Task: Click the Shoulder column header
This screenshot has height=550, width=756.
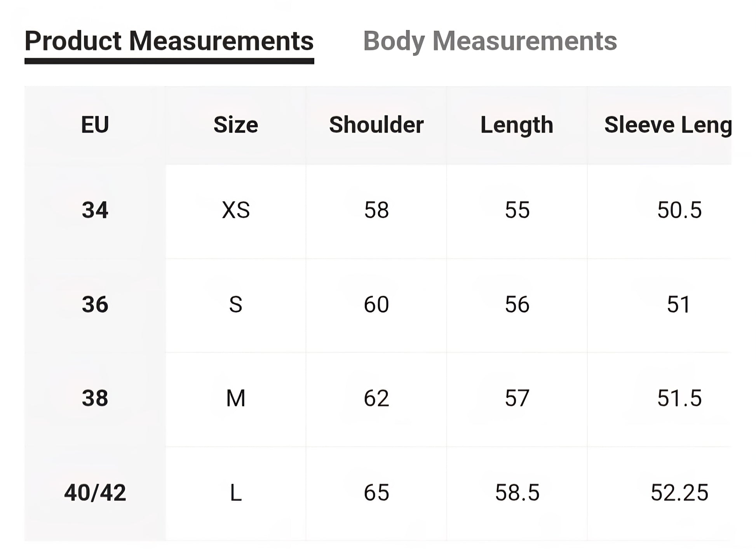Action: pos(376,125)
